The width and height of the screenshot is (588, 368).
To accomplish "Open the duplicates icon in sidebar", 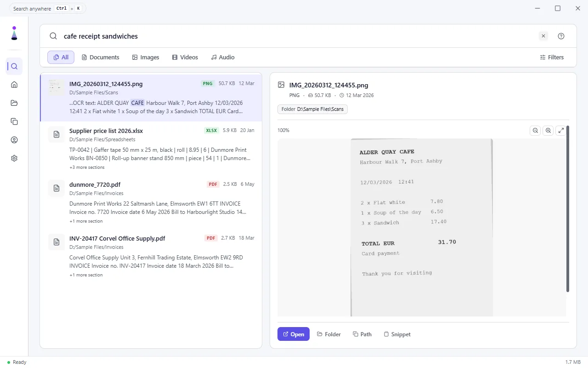I will point(14,121).
